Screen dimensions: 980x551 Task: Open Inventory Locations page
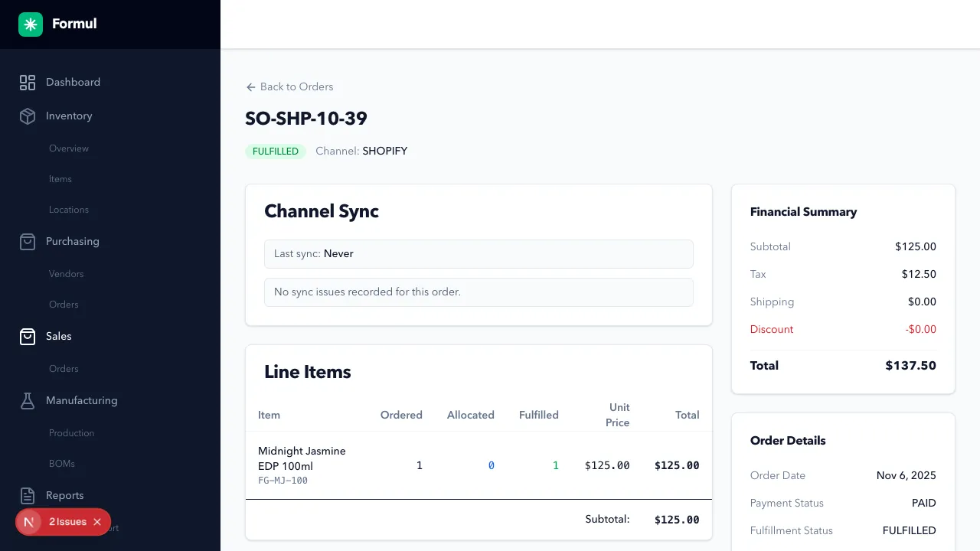pyautogui.click(x=69, y=210)
